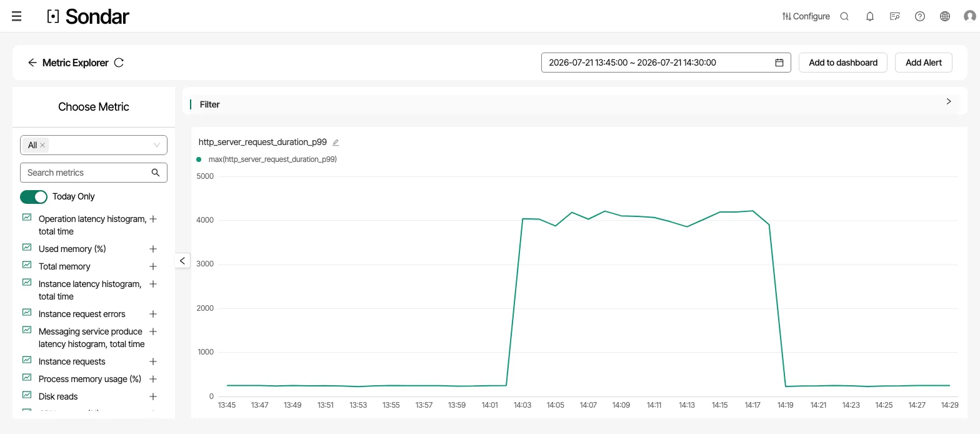The image size is (980, 434).
Task: Add Instance requests metric
Action: (x=153, y=361)
